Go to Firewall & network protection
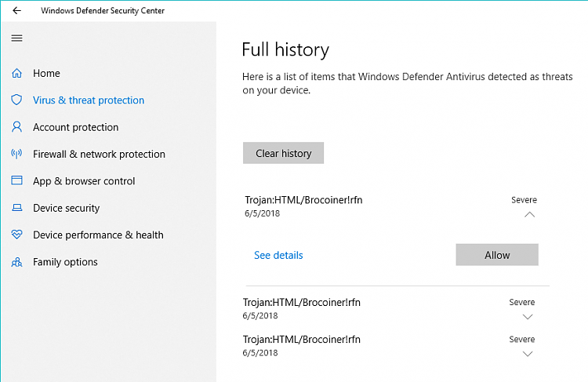Screen dimensions: 588x382 point(99,155)
